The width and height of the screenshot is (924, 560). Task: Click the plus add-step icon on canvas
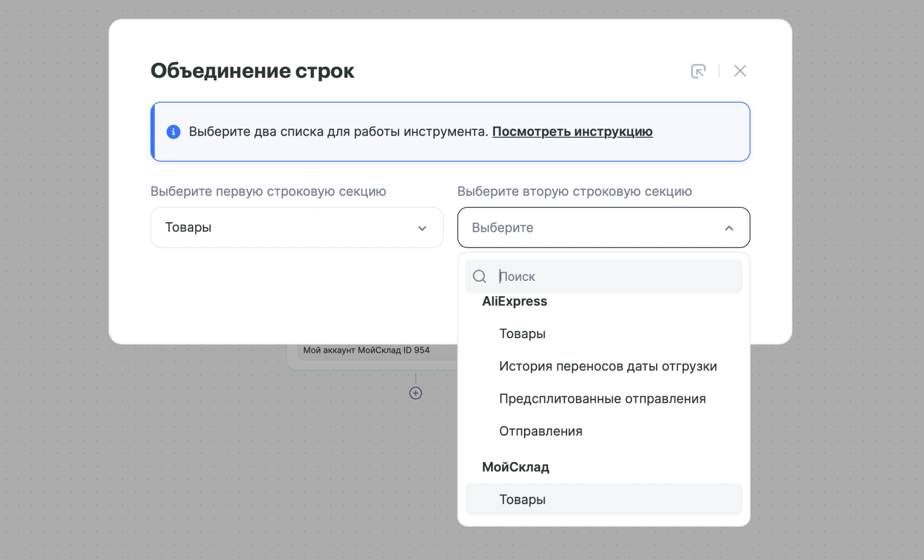[x=415, y=393]
